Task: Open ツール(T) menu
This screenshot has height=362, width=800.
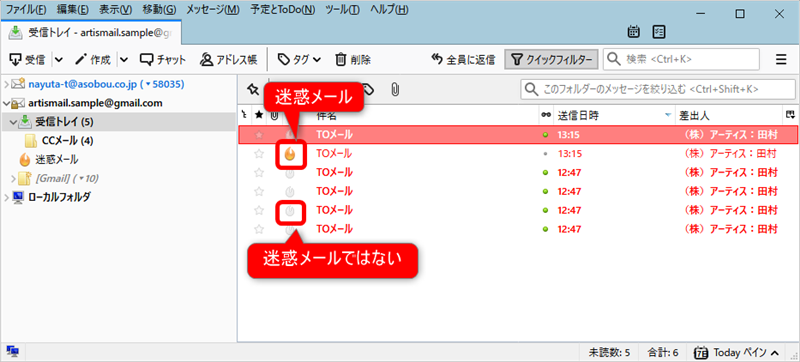Action: (342, 9)
